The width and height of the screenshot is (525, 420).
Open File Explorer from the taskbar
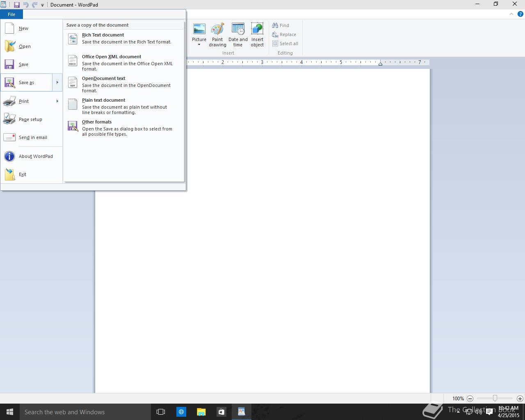click(x=201, y=412)
